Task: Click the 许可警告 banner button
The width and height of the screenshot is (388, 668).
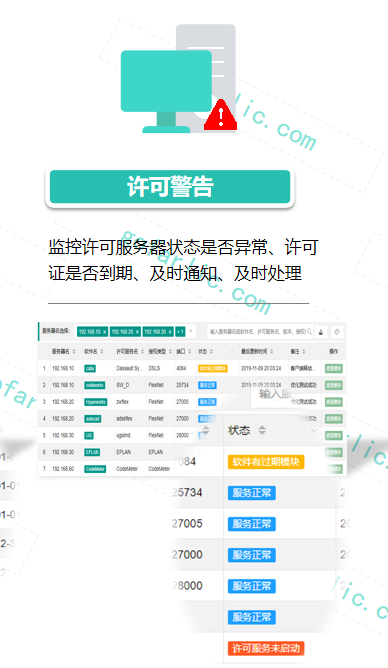Action: click(170, 187)
